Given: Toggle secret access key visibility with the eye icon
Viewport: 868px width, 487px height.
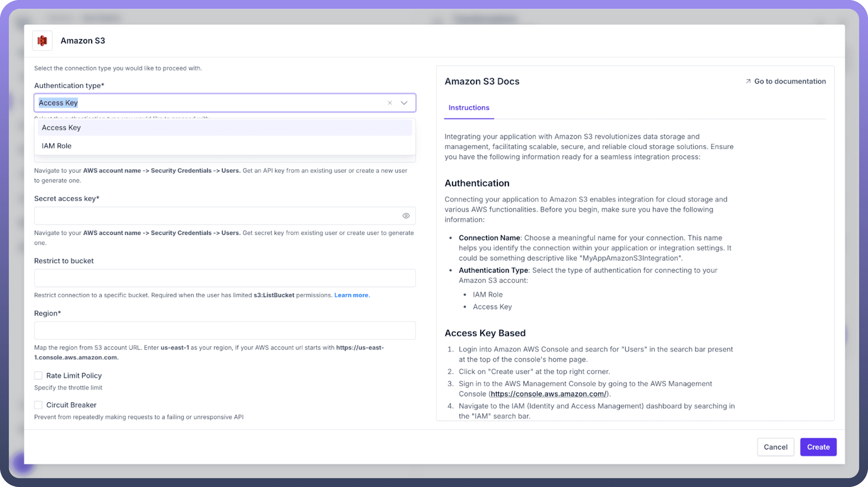Looking at the screenshot, I should pos(406,216).
